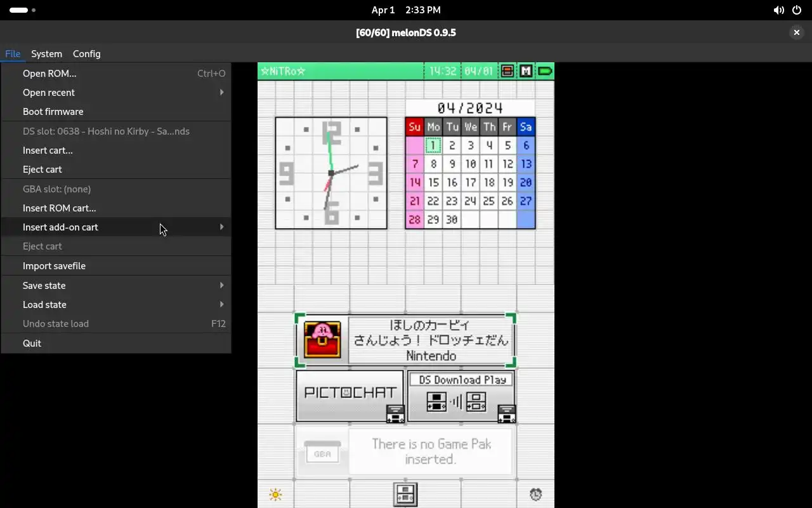Click Saturday 13 in the calendar

click(x=526, y=164)
